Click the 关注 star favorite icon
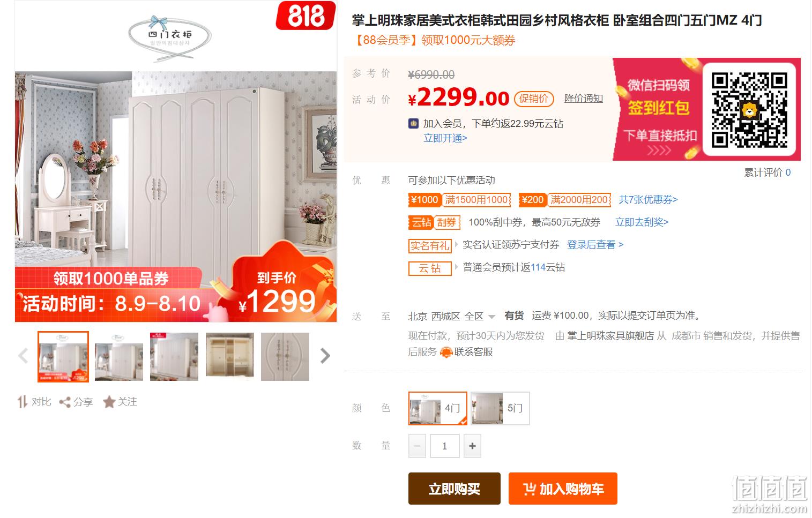The width and height of the screenshot is (812, 518). pyautogui.click(x=109, y=402)
